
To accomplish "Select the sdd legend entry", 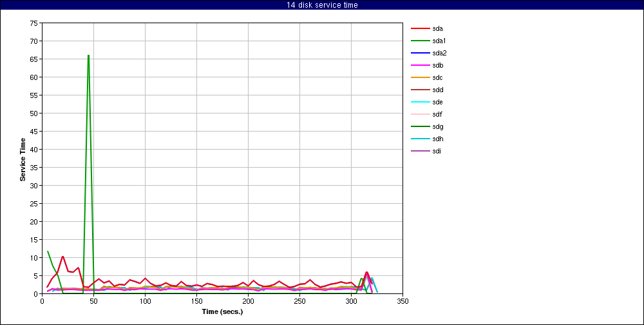I will [428, 90].
